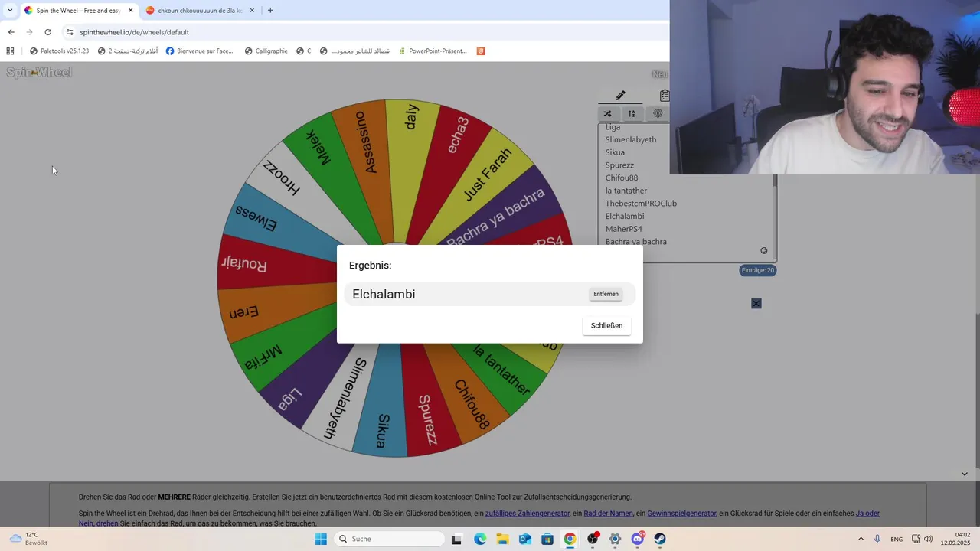This screenshot has width=980, height=551.
Task: Dismiss the ad with the X icon
Action: click(x=756, y=304)
